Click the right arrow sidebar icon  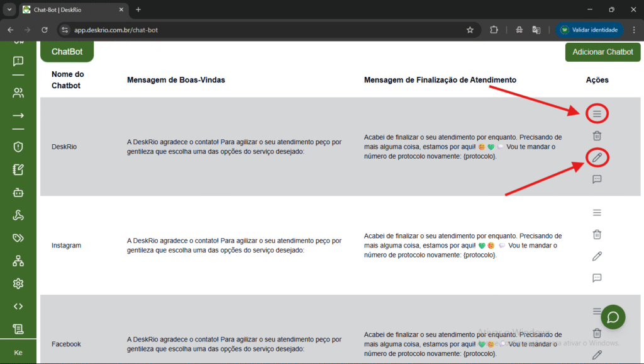(18, 116)
